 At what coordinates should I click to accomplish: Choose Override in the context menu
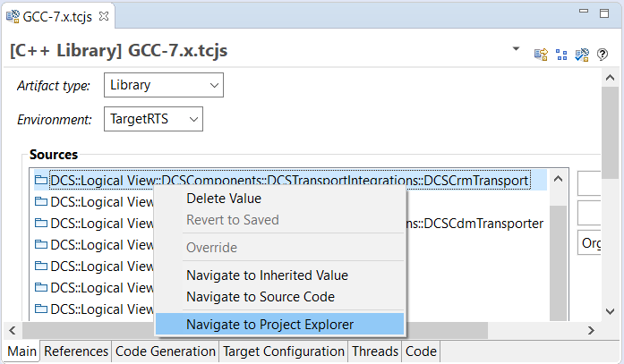[x=279, y=248]
